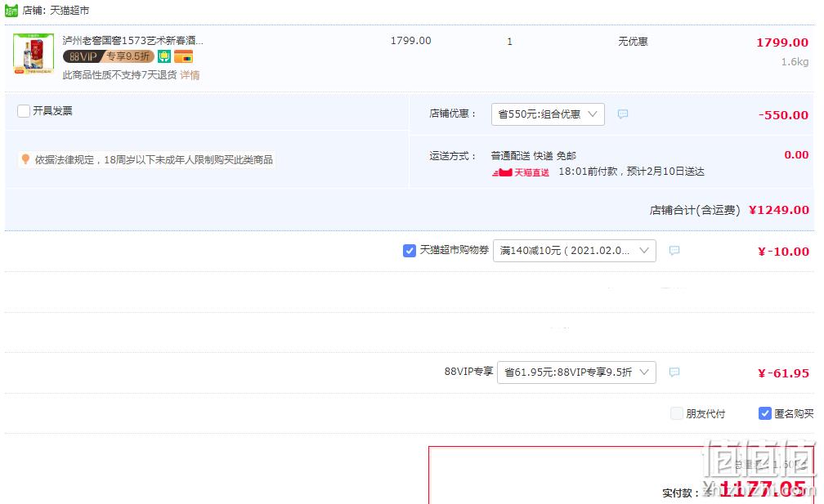Click the ¥1249.00 store total
The width and height of the screenshot is (824, 504).
pos(779,210)
